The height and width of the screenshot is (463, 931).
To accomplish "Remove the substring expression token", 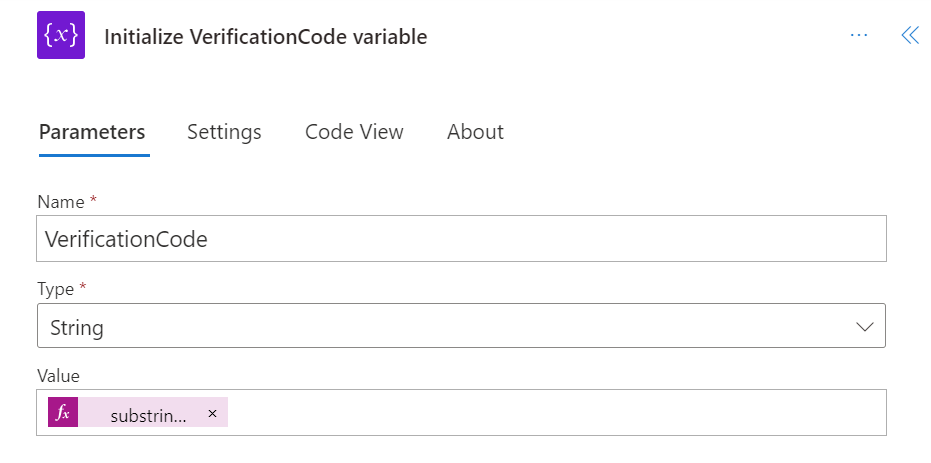I will pyautogui.click(x=213, y=413).
